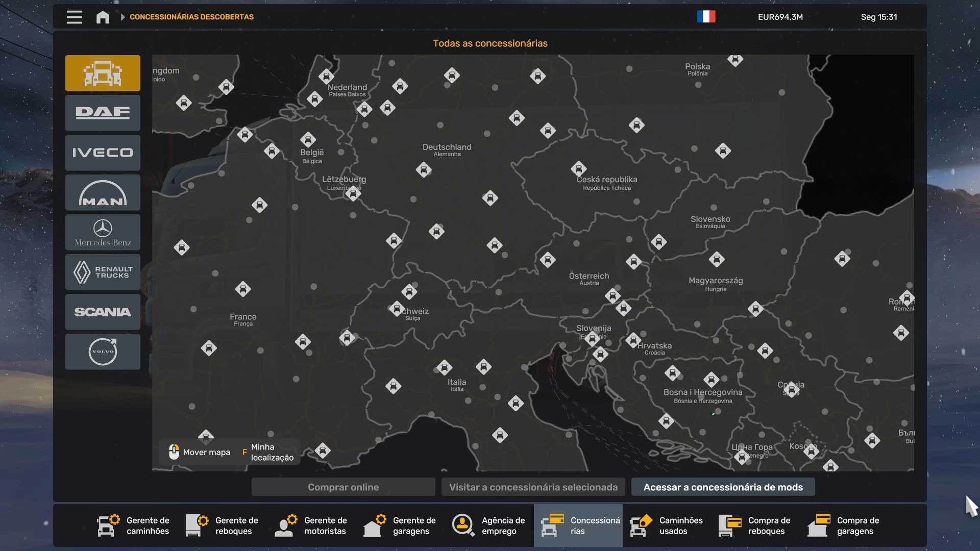Filter dealerships by Iveco brand
This screenshot has height=551, width=980.
pos(103,153)
